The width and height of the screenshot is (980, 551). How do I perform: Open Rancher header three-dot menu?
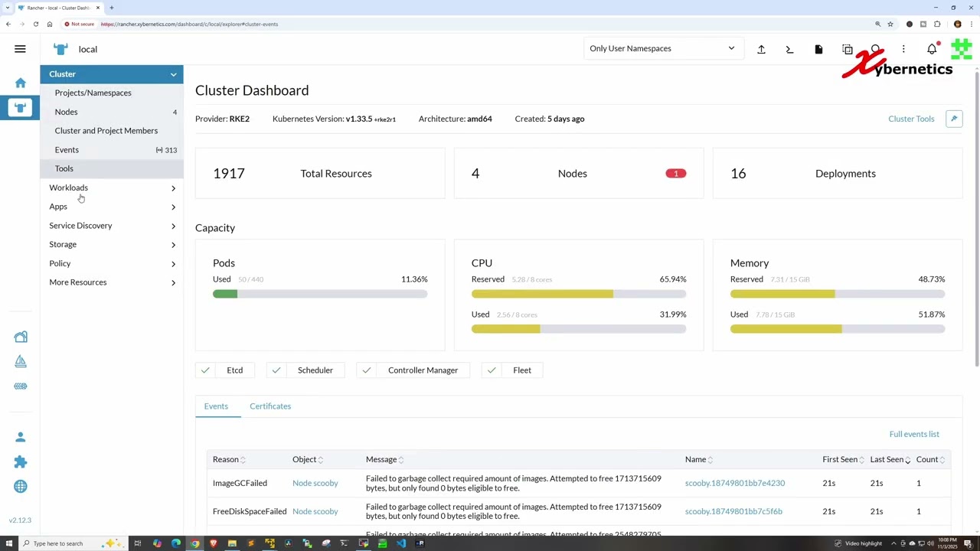(x=903, y=49)
